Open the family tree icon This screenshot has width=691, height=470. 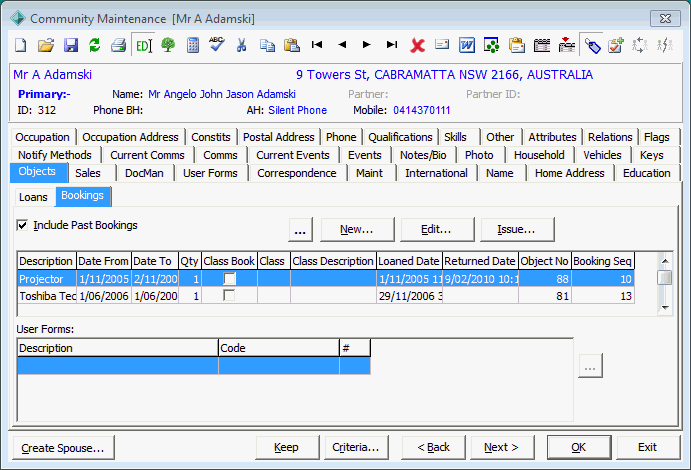coord(168,45)
